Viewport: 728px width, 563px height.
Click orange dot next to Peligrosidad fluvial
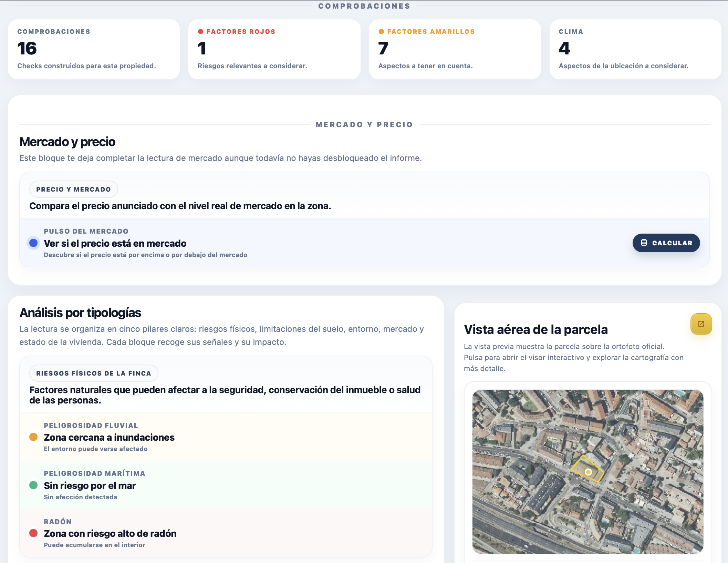click(x=33, y=437)
